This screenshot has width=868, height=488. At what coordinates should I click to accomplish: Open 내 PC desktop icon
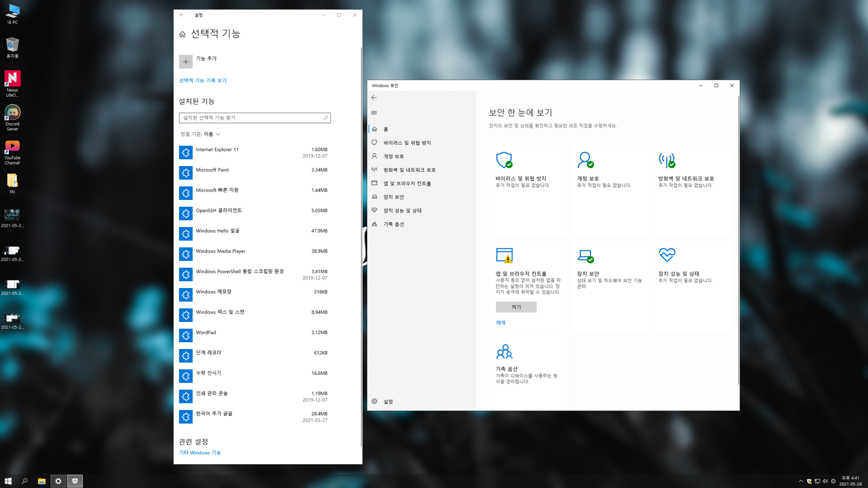(12, 14)
